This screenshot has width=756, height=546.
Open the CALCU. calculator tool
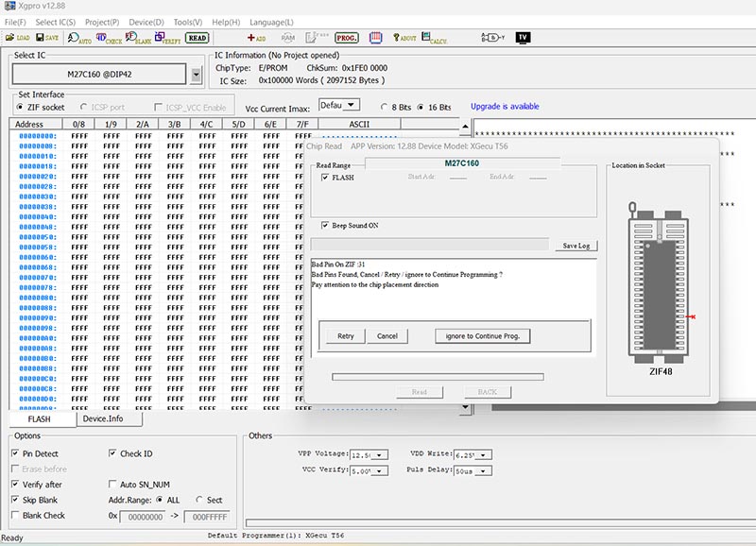coord(435,38)
